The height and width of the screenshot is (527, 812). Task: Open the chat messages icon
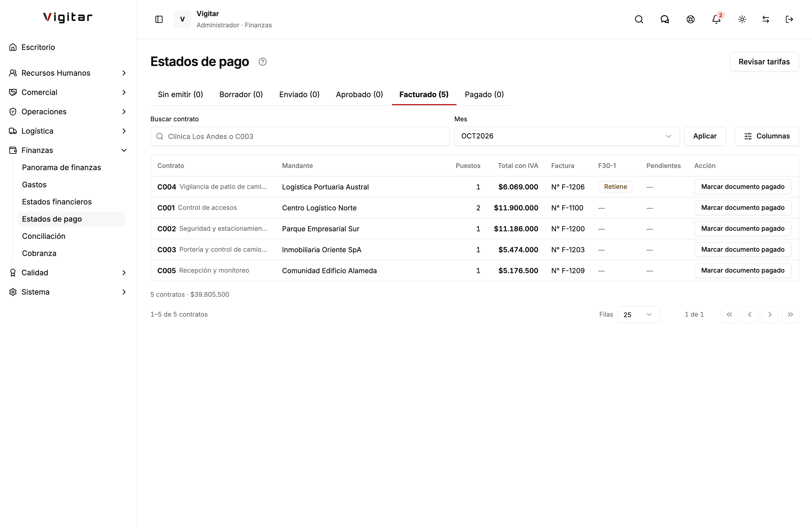(x=665, y=19)
